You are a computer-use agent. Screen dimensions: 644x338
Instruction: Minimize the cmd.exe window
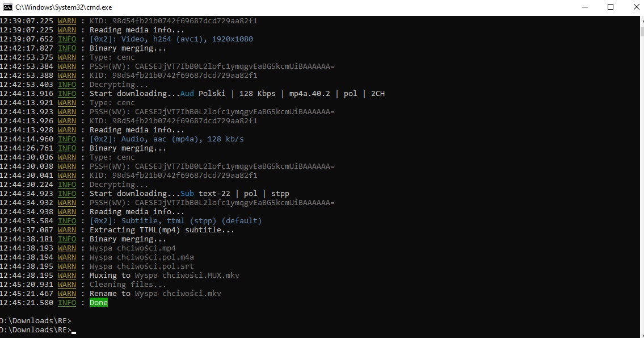(585, 7)
